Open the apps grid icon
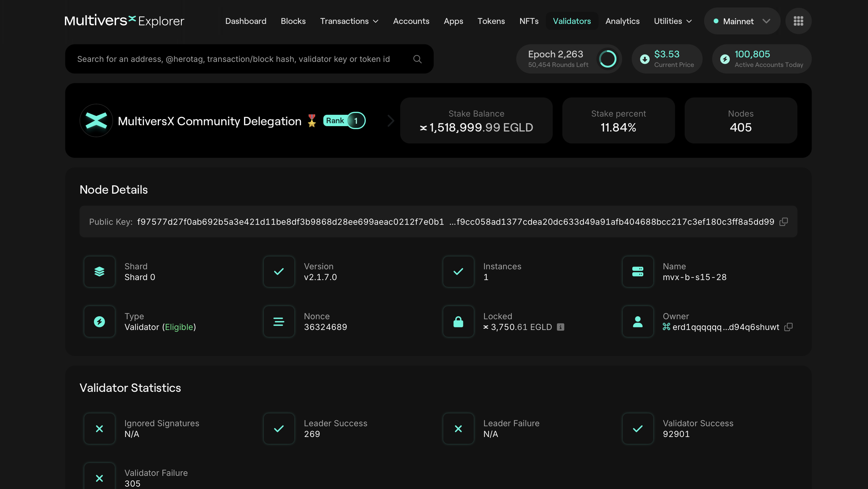This screenshot has width=868, height=489. [798, 21]
